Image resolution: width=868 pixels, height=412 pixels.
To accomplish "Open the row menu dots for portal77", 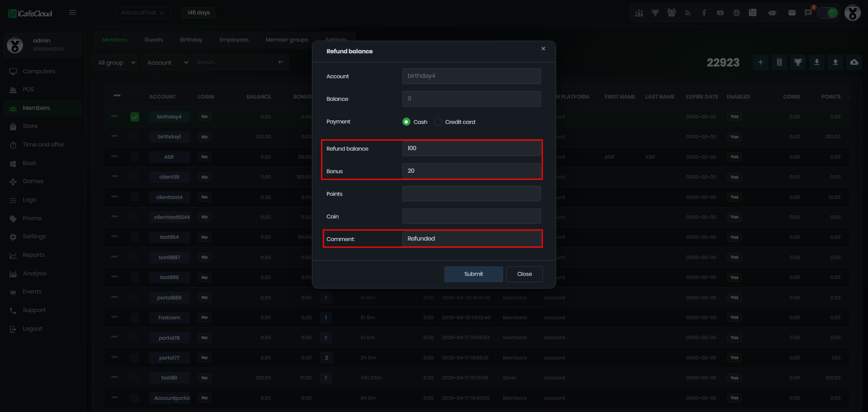I will point(114,357).
